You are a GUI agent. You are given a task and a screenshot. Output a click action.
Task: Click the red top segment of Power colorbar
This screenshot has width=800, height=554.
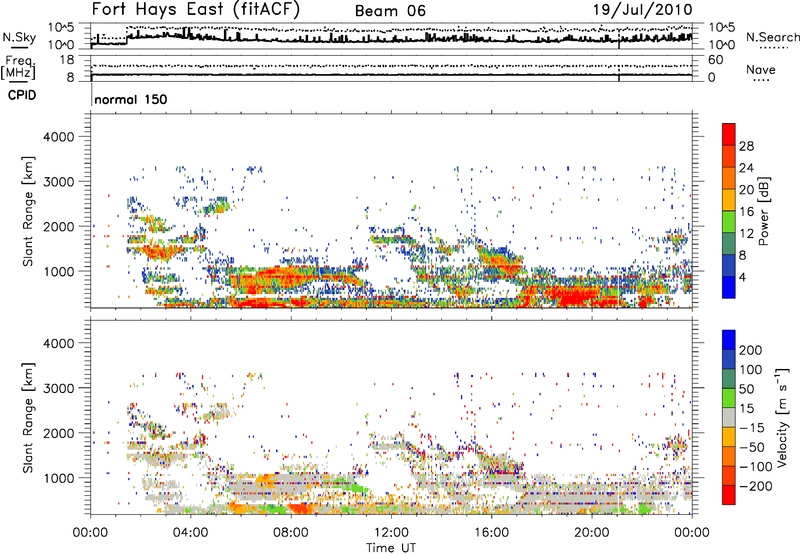click(729, 134)
